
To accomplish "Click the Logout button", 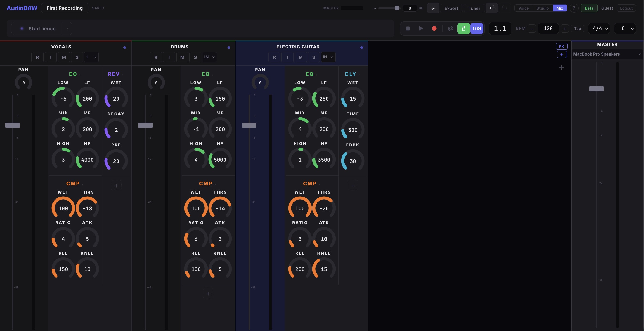I will click(626, 8).
